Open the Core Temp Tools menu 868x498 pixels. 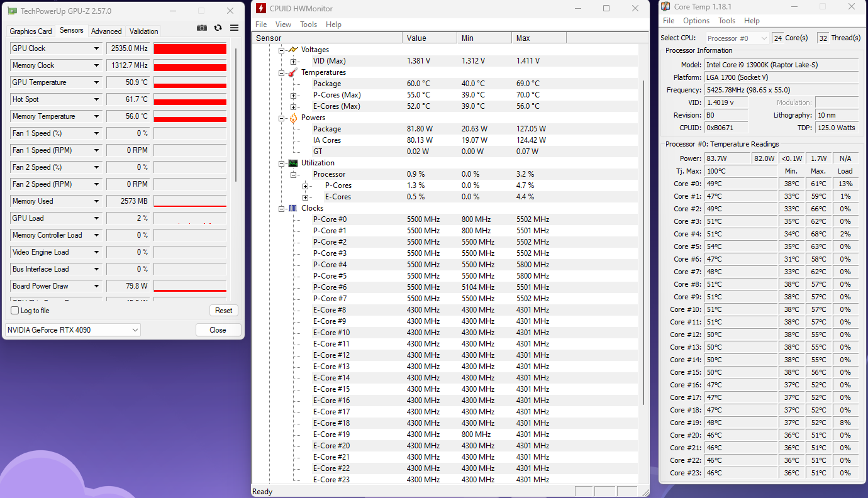point(726,21)
